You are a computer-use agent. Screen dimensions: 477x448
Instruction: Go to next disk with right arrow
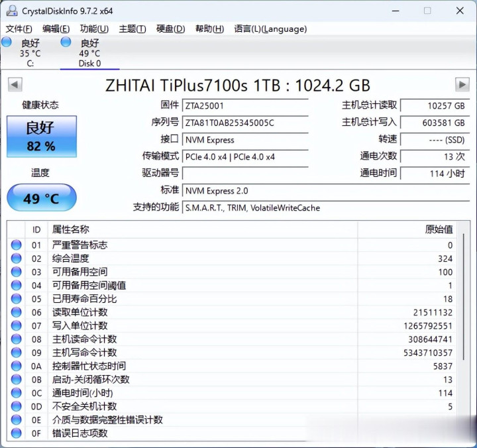pyautogui.click(x=462, y=85)
